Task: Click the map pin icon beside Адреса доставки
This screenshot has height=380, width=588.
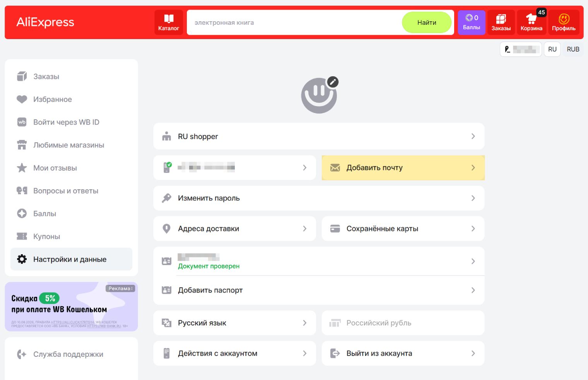Action: tap(167, 229)
